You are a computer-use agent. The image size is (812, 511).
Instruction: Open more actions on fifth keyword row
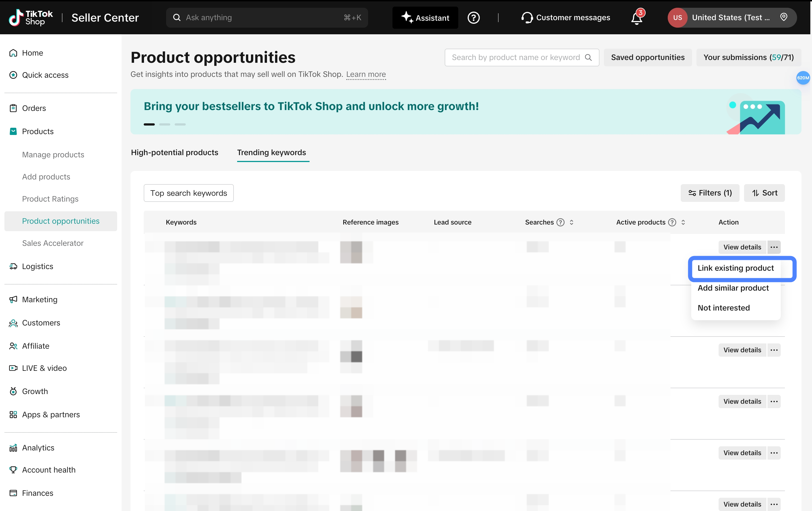(x=774, y=453)
